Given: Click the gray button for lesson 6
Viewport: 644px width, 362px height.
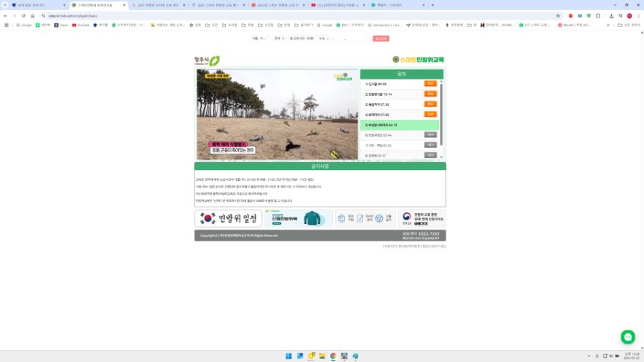Looking at the screenshot, I should 430,134.
